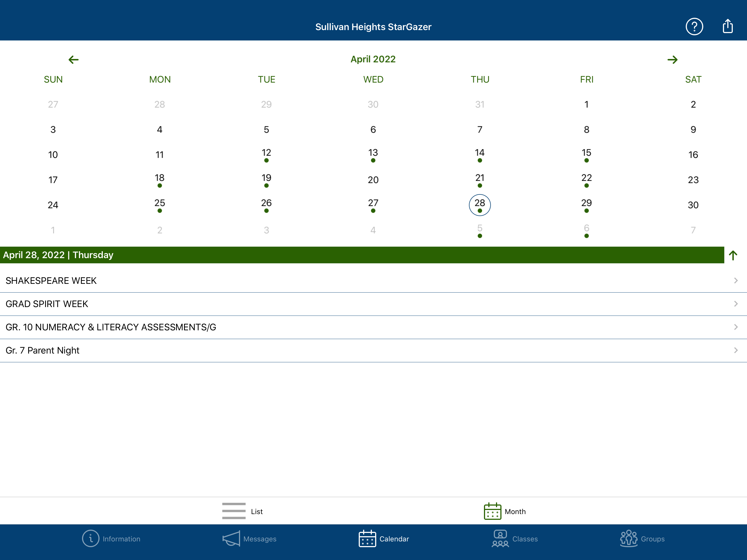Select April 12 on the calendar
747x560 pixels.
tap(266, 154)
